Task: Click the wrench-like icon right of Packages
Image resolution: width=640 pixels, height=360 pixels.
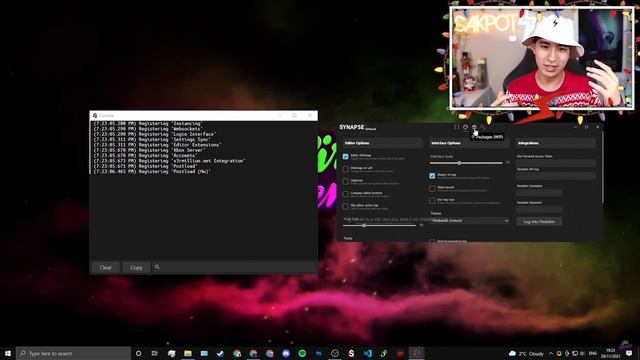Action: point(483,127)
